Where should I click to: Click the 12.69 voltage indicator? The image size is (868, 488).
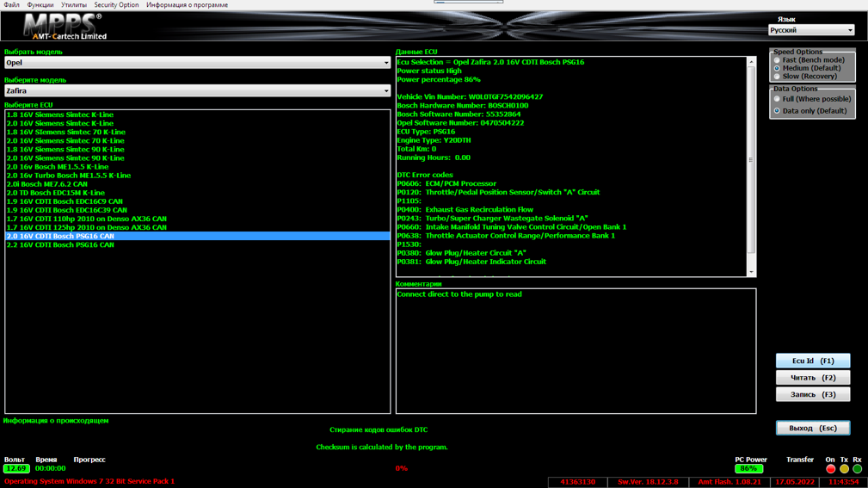[16, 468]
